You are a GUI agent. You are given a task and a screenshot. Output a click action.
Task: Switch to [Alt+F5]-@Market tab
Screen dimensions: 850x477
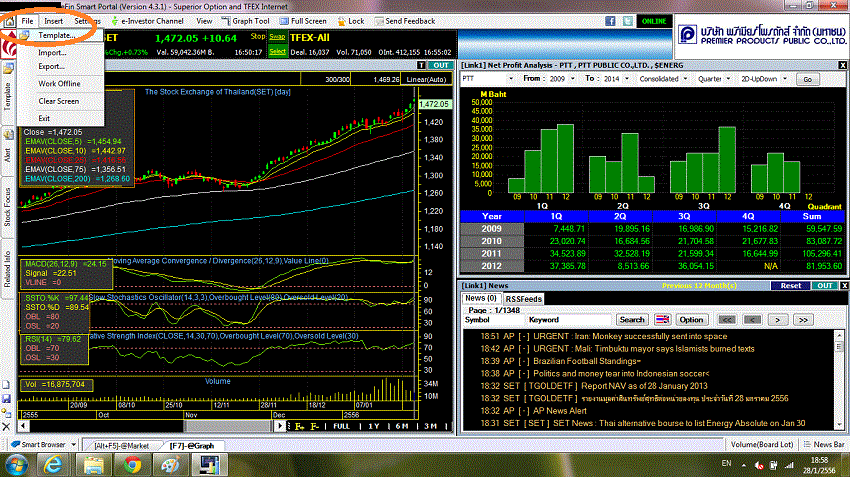click(x=121, y=446)
